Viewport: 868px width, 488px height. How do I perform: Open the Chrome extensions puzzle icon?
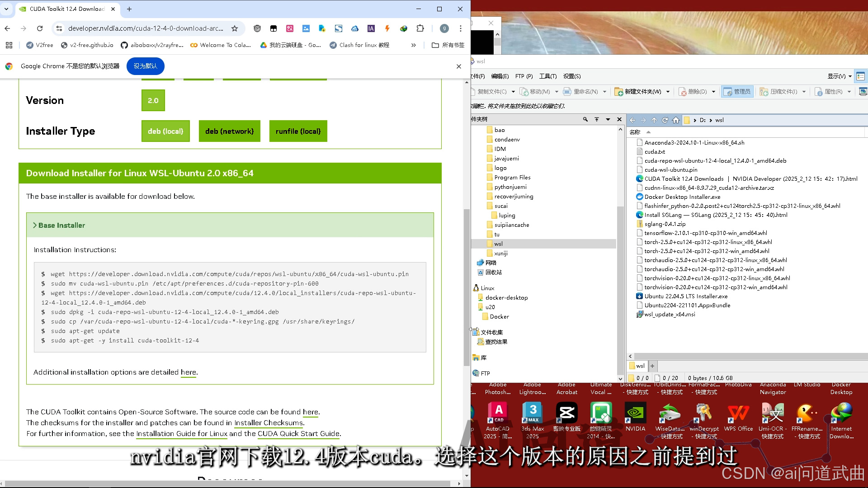coord(420,28)
